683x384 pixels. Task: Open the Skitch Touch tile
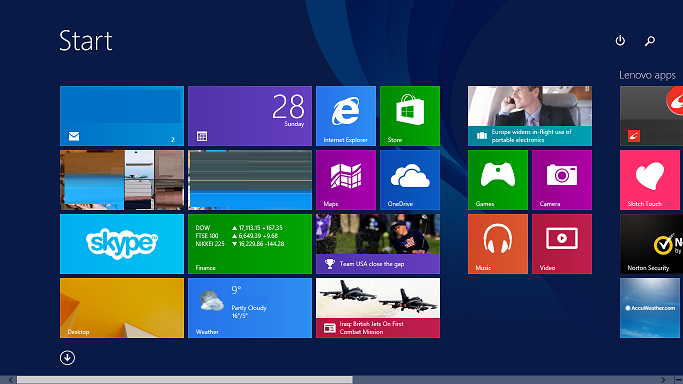(x=650, y=180)
